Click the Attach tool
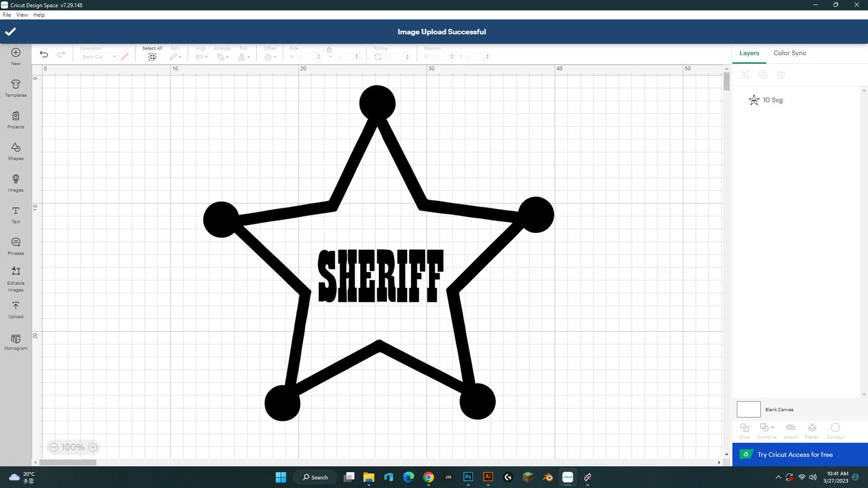 click(790, 430)
